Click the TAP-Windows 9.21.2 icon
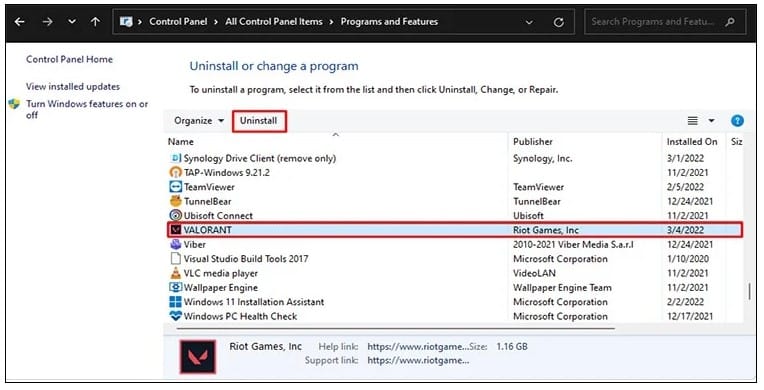Image resolution: width=764 pixels, height=390 pixels. click(x=175, y=173)
